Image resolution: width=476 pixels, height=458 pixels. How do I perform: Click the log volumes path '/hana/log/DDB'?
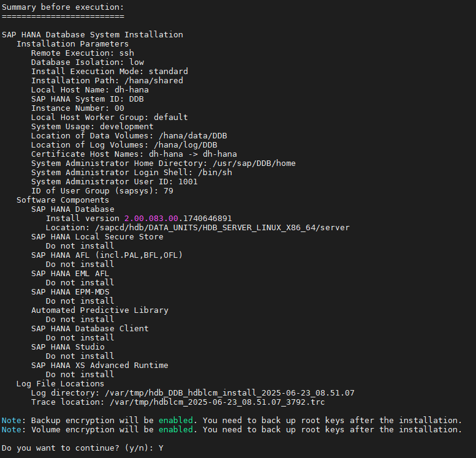186,145
